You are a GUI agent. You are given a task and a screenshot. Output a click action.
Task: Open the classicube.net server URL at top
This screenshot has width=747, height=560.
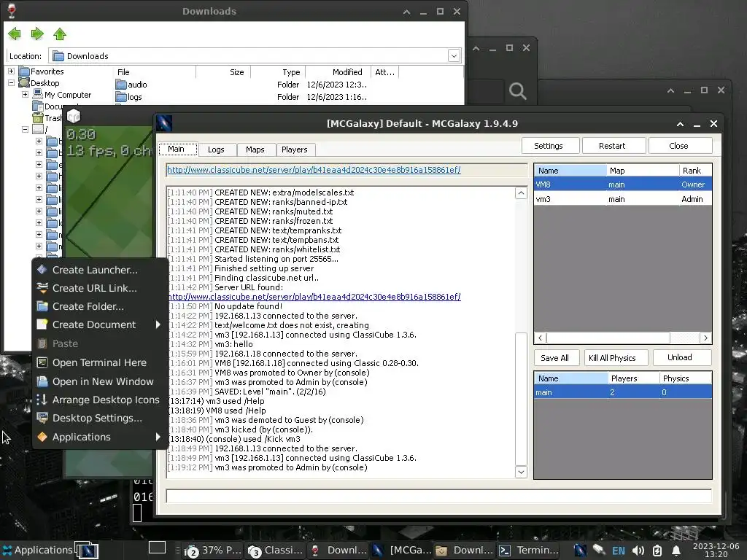[x=314, y=170]
